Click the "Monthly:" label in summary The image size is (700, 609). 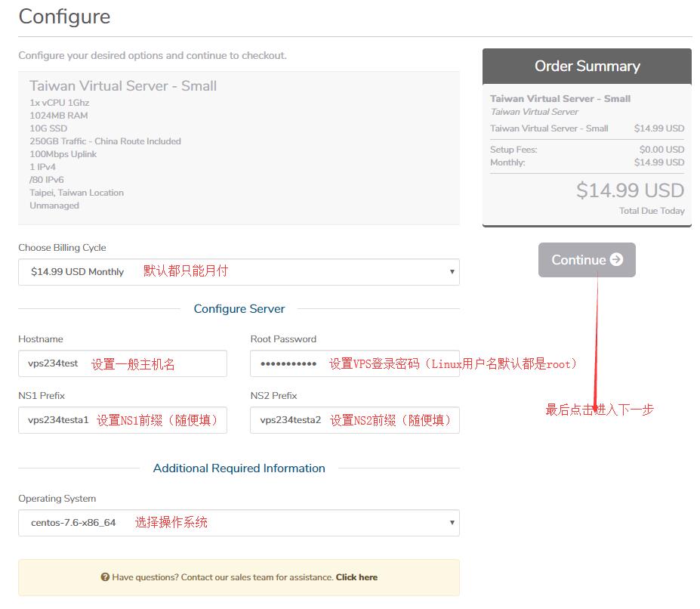(507, 162)
